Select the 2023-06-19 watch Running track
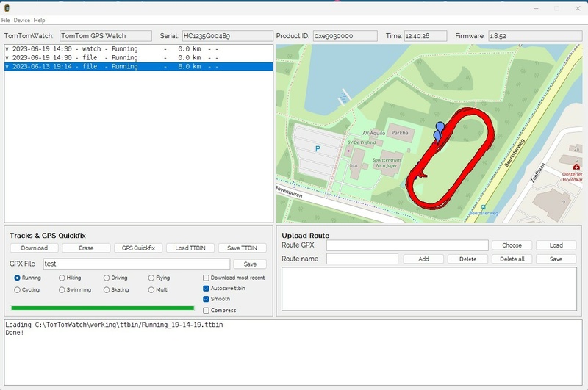 click(139, 48)
